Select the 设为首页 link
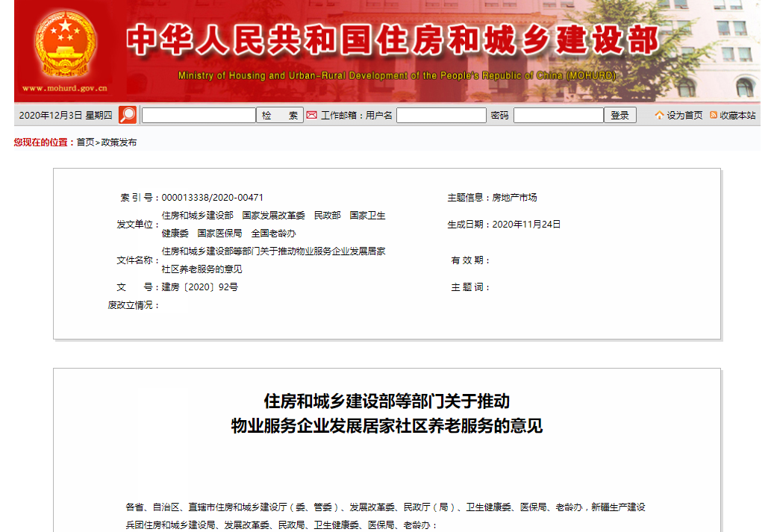The width and height of the screenshot is (774, 532). pyautogui.click(x=684, y=116)
